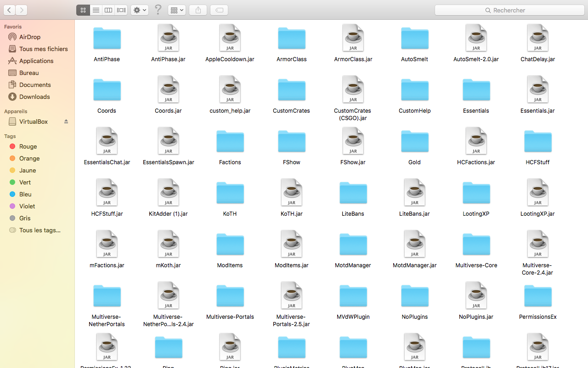Go back with the left arrow button
588x368 pixels.
(x=9, y=10)
